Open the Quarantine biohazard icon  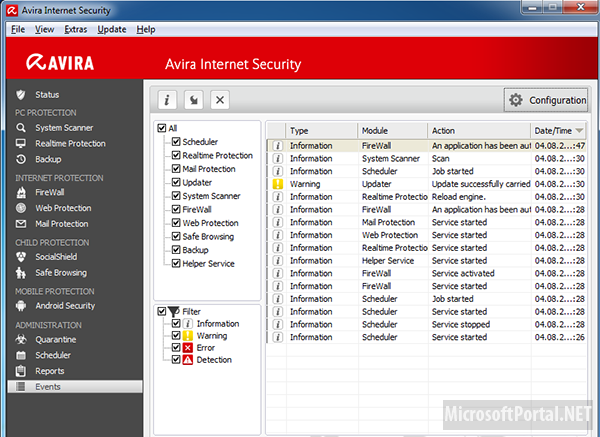(21, 339)
